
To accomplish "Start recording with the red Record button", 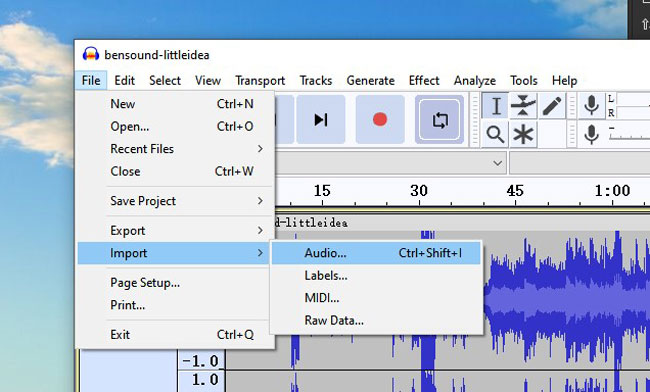I will [380, 119].
